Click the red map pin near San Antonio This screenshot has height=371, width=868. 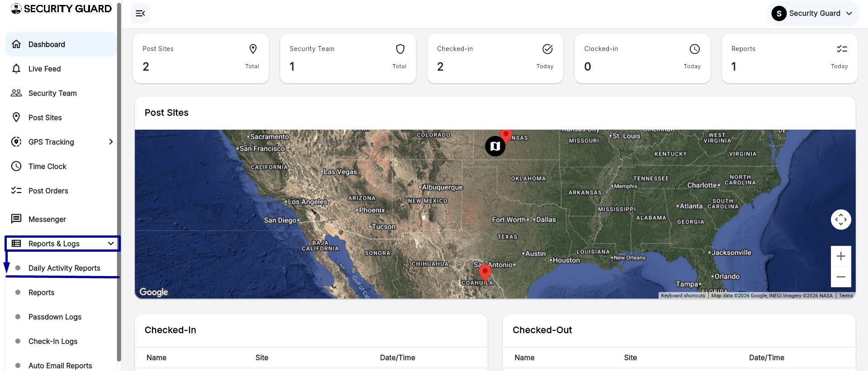pyautogui.click(x=485, y=273)
